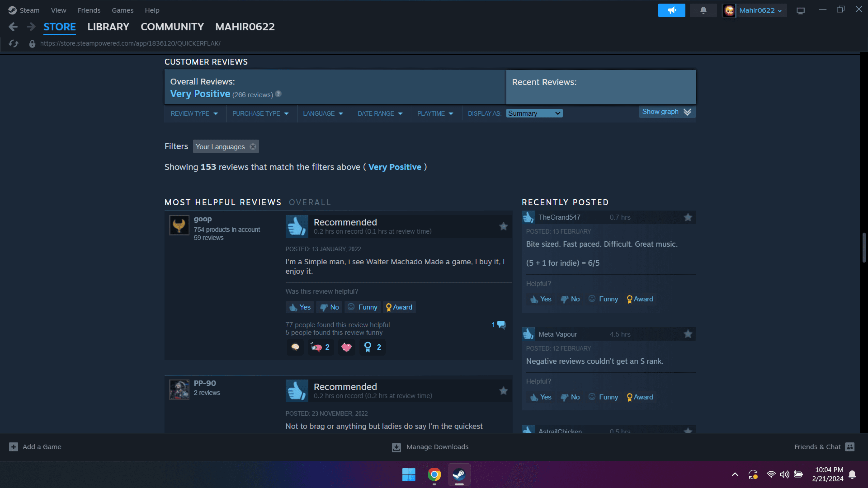Vote Yes on Meta Vapour's review
This screenshot has height=488, width=868.
[540, 397]
